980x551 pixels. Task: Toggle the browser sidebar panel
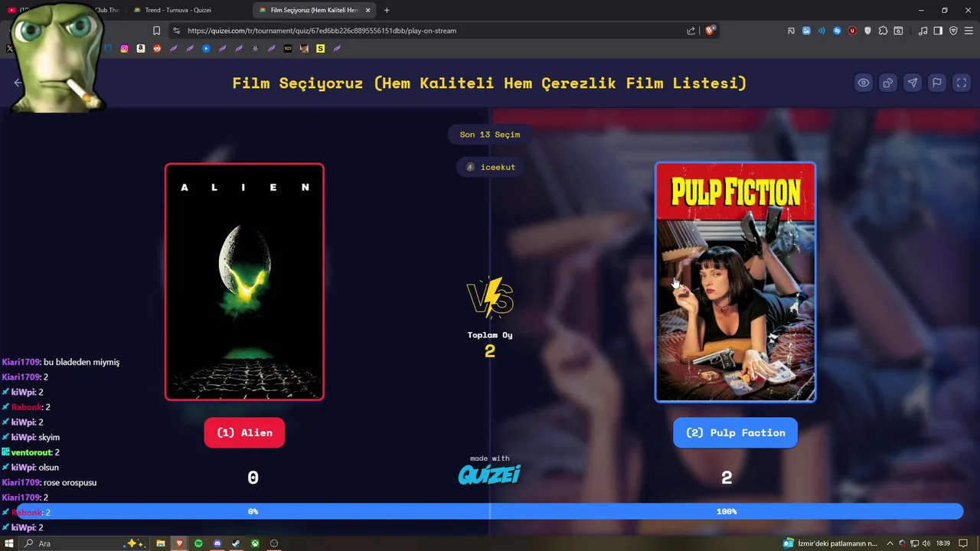(938, 31)
